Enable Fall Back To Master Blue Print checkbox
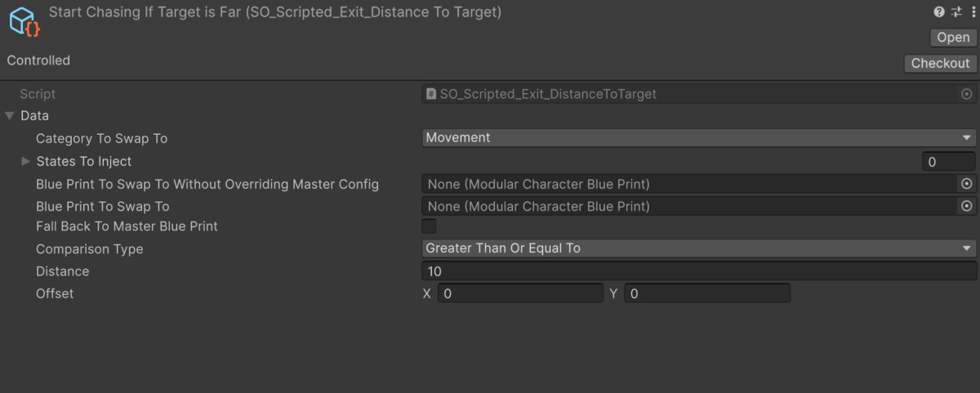 point(429,226)
